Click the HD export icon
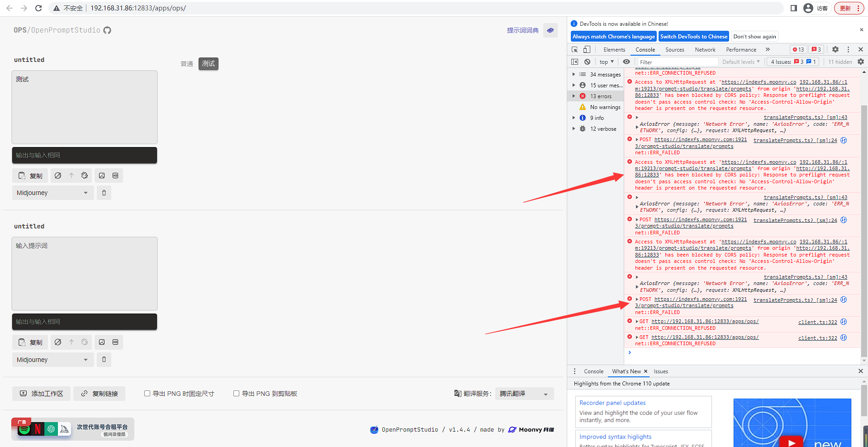 click(115, 176)
